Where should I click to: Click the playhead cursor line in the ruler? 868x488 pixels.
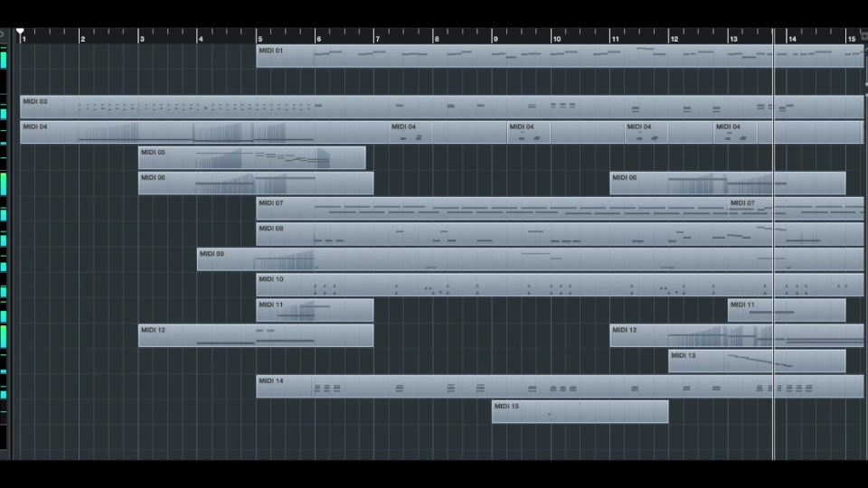(773, 36)
